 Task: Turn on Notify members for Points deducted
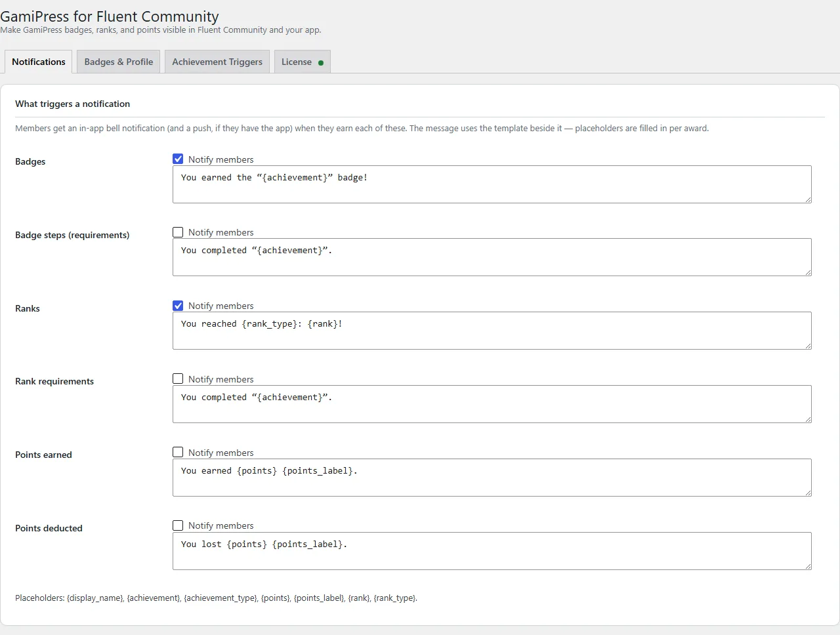178,525
